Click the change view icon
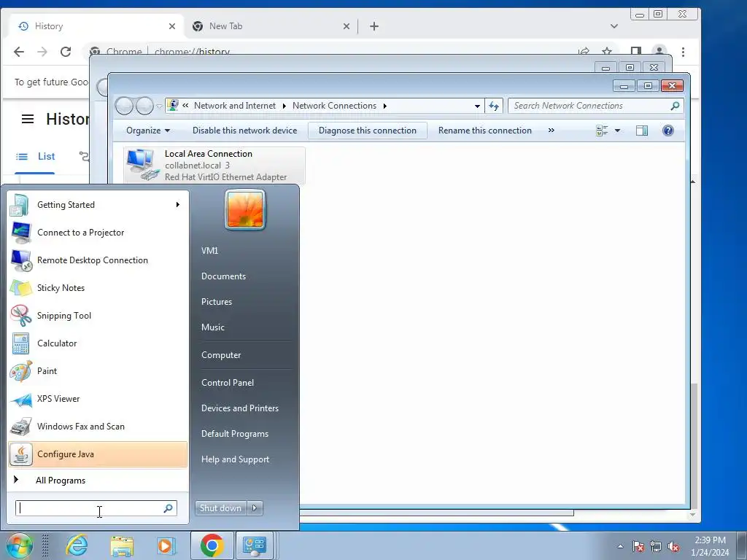 pos(602,131)
